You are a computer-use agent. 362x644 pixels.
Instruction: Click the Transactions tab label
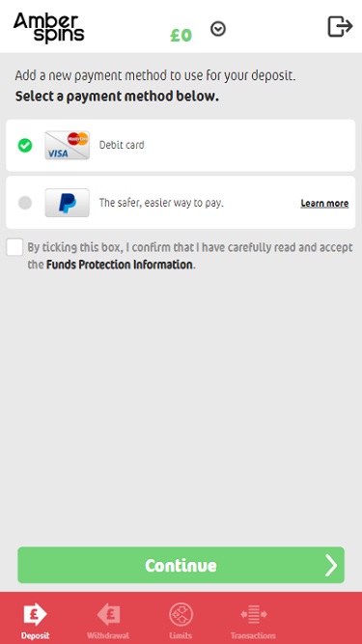coord(253,635)
